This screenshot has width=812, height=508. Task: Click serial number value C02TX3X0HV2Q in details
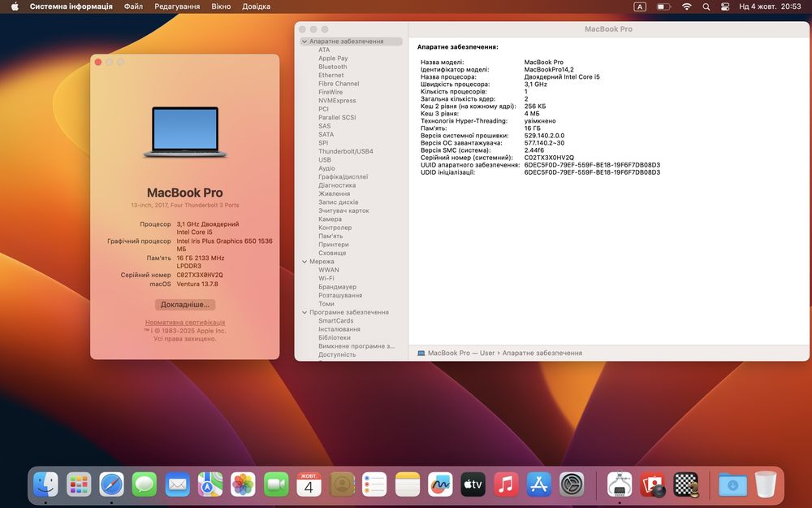[549, 158]
